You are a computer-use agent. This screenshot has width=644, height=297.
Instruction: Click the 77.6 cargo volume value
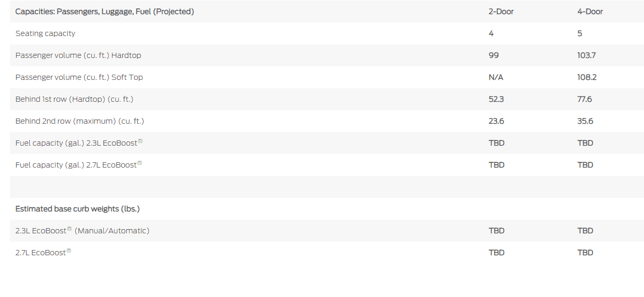585,99
